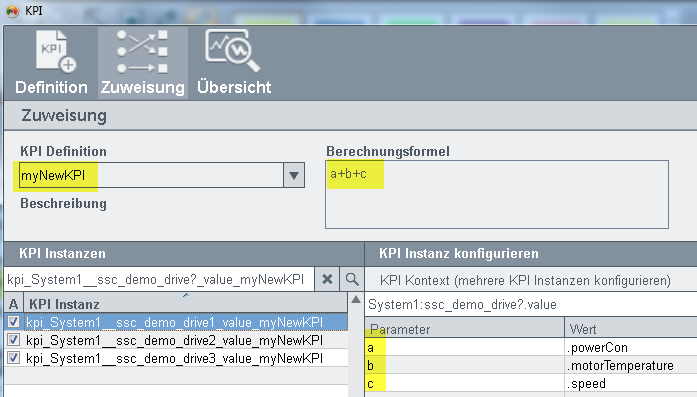Toggle checkbox for drive2 KPI instance

point(13,340)
